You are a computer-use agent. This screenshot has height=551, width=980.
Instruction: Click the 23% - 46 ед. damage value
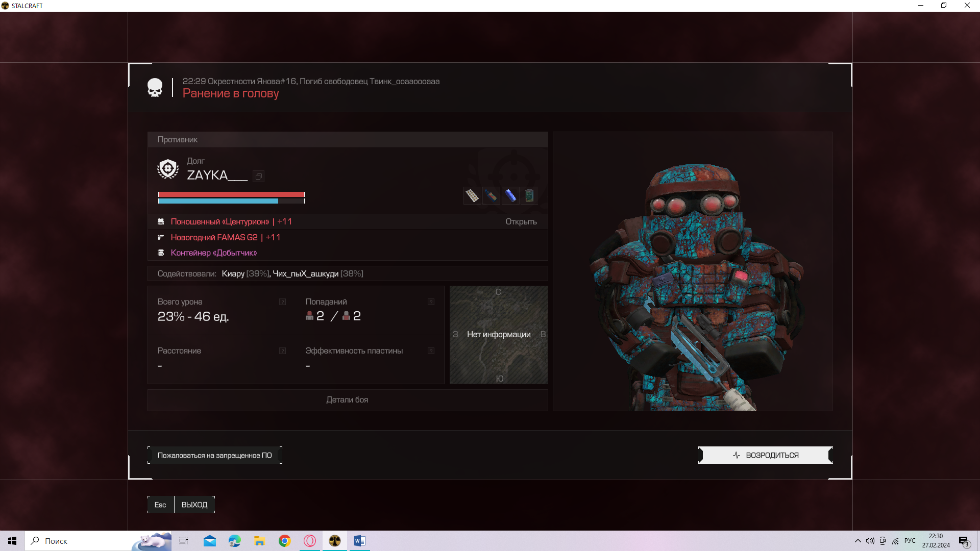pyautogui.click(x=193, y=317)
